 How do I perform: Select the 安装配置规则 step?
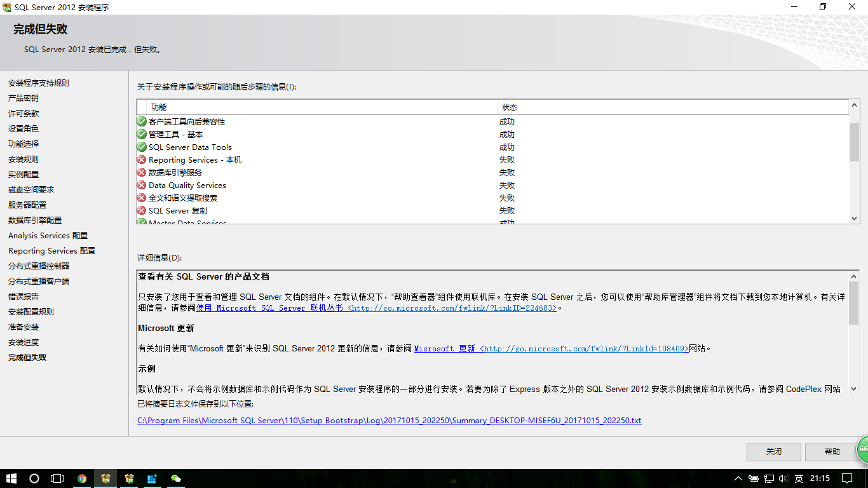(31, 312)
